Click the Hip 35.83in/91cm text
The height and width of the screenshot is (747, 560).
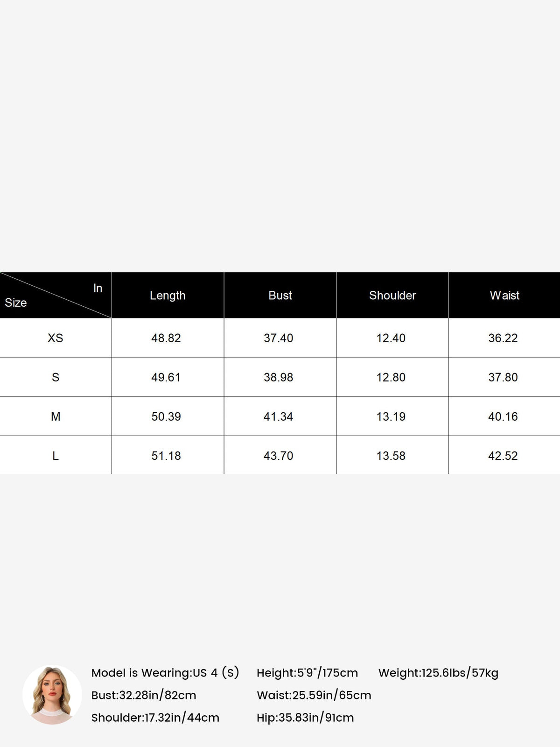tap(305, 718)
